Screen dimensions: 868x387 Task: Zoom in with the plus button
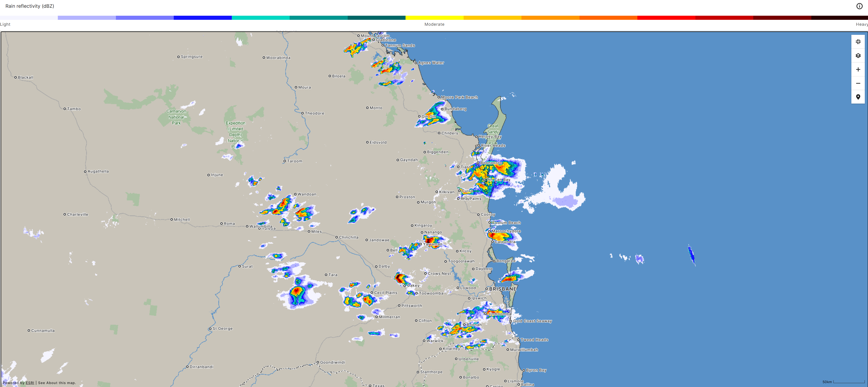[858, 69]
